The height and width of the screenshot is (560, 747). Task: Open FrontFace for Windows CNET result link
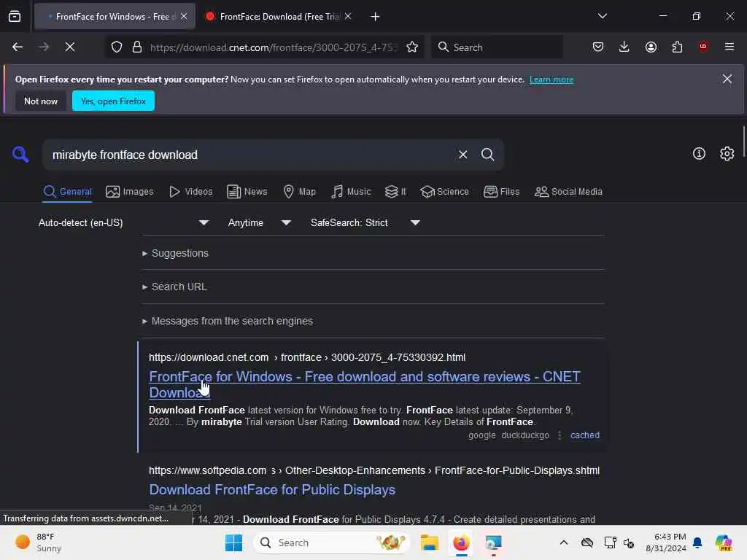pyautogui.click(x=365, y=384)
